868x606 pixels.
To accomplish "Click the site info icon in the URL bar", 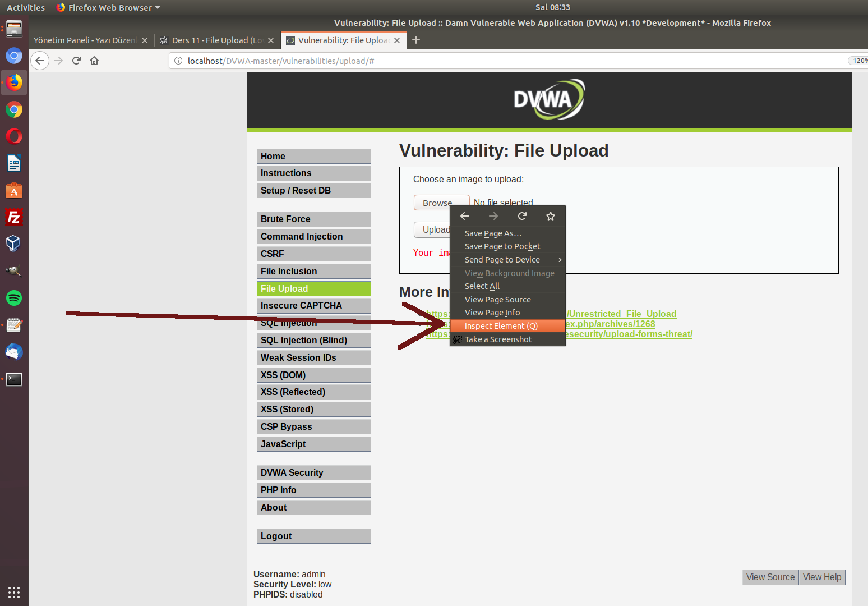I will pos(178,61).
